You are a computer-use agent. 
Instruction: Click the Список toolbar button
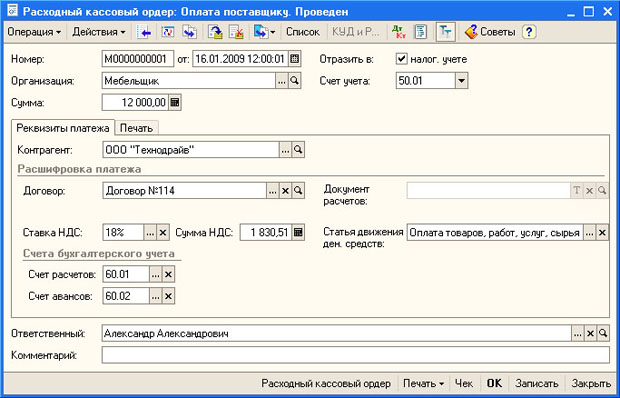coord(302,32)
